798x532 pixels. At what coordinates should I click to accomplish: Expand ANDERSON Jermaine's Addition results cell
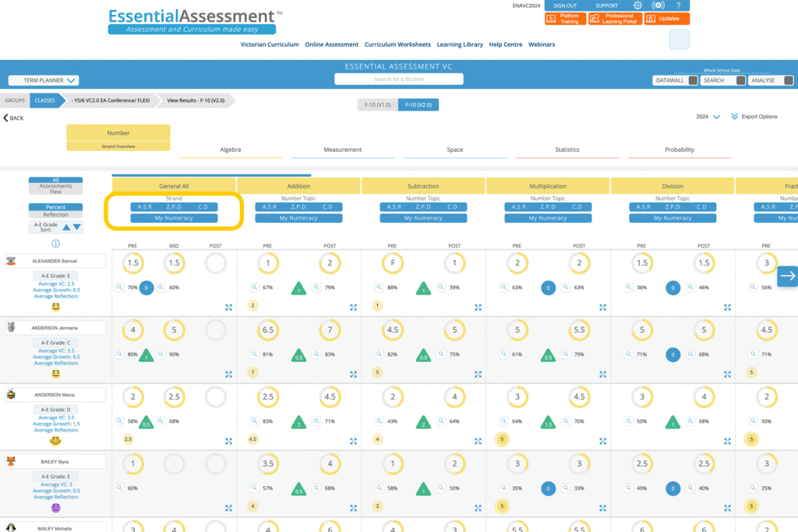353,374
